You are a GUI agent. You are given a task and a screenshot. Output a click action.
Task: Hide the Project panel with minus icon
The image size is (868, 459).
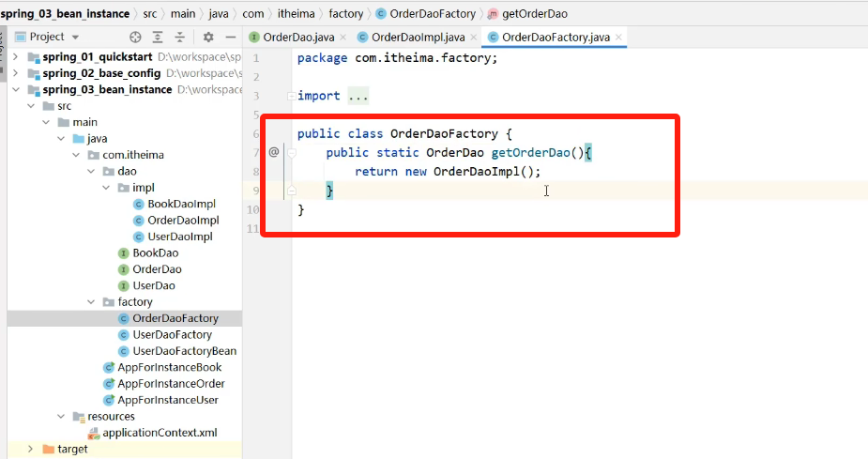(231, 38)
